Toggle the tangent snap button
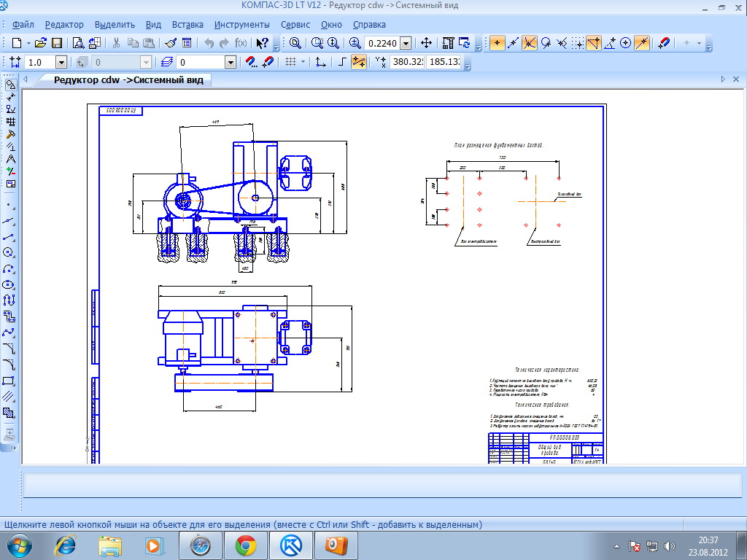747x560 pixels. coord(546,43)
